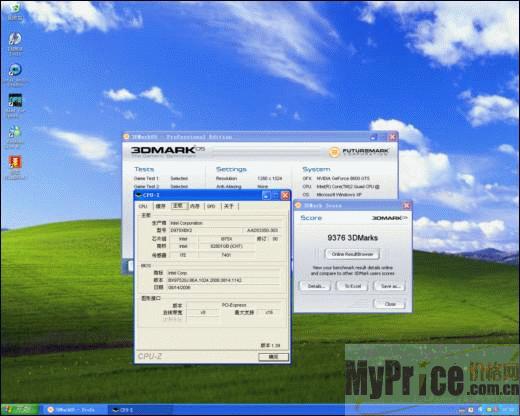Switch to the 缓存 tab in CPU-Z
Screen dimensions: 520x416
160,206
